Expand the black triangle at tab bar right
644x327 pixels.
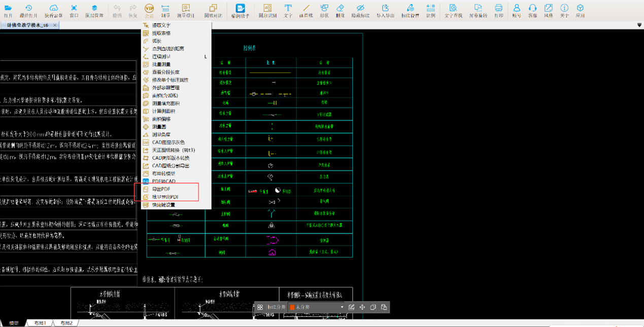coord(639,25)
